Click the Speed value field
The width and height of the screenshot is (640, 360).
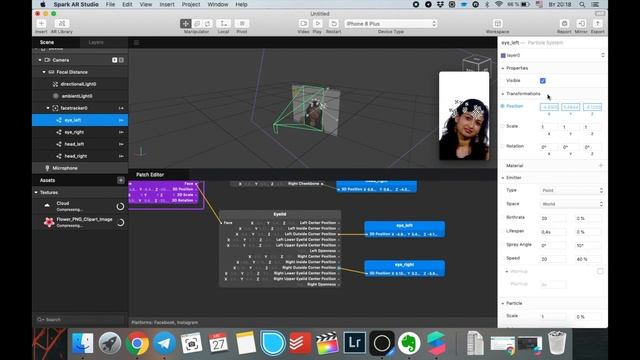tap(553, 259)
